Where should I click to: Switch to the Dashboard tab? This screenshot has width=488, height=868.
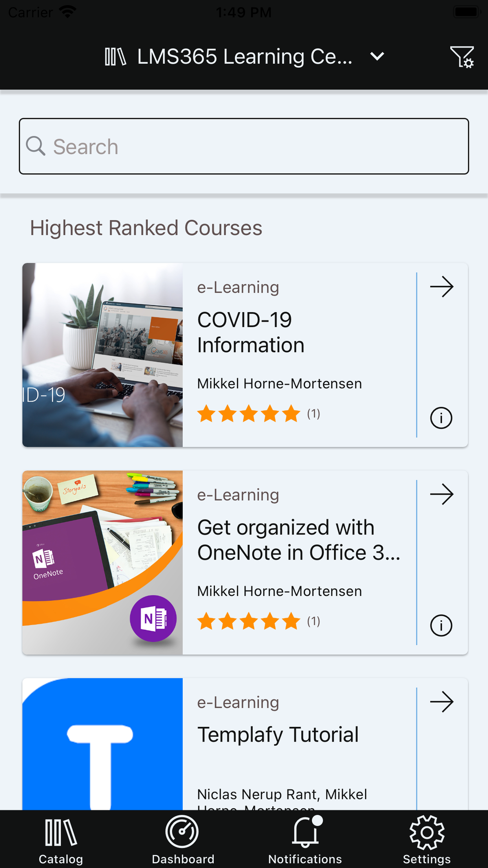click(183, 840)
